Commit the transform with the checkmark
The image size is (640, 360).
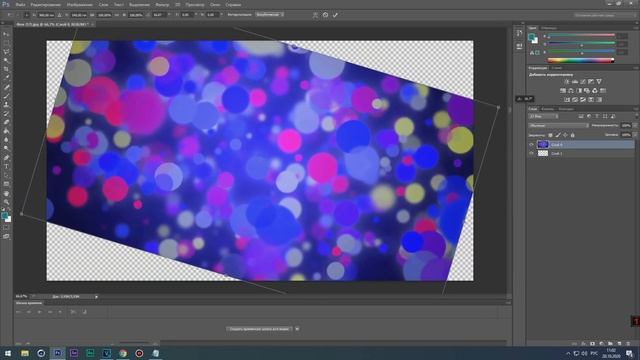point(335,15)
